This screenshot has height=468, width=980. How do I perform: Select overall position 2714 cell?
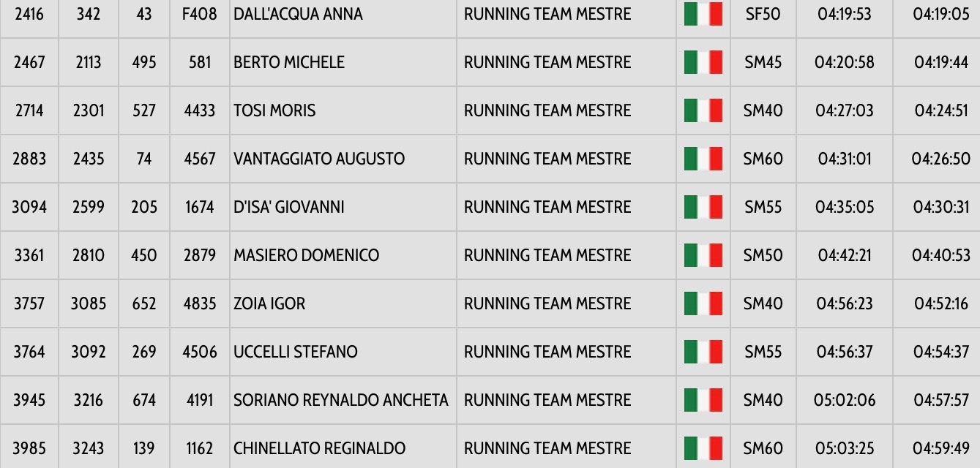tap(29, 110)
